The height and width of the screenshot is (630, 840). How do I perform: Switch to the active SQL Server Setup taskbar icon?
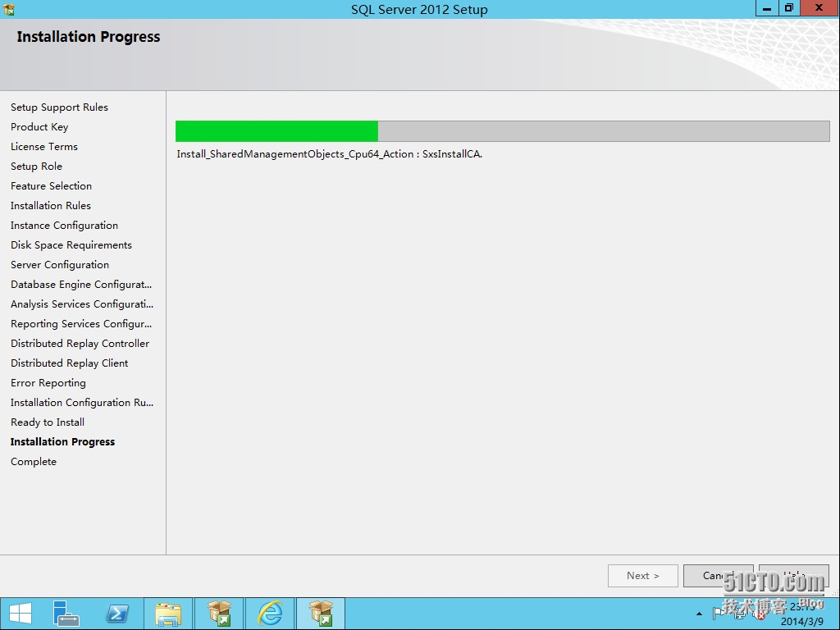click(321, 614)
